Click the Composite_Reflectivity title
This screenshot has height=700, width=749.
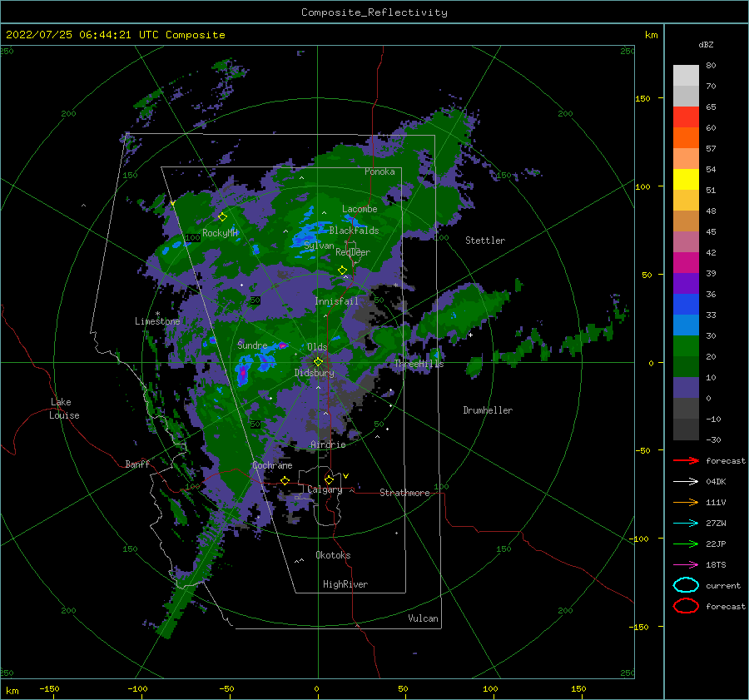tap(374, 12)
